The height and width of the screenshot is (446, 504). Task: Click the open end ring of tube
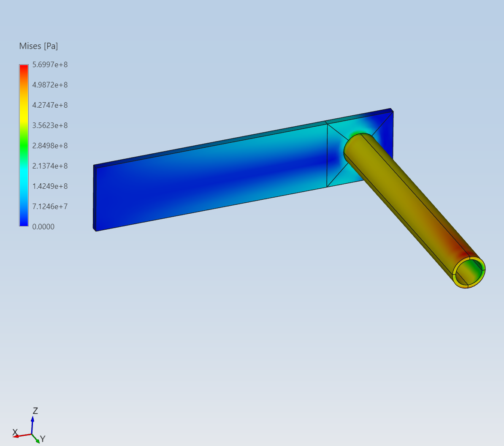pyautogui.click(x=469, y=272)
